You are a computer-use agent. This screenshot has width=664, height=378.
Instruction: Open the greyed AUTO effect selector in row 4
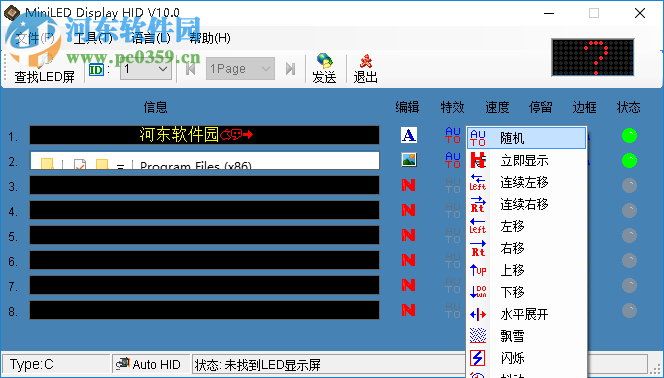click(x=453, y=210)
